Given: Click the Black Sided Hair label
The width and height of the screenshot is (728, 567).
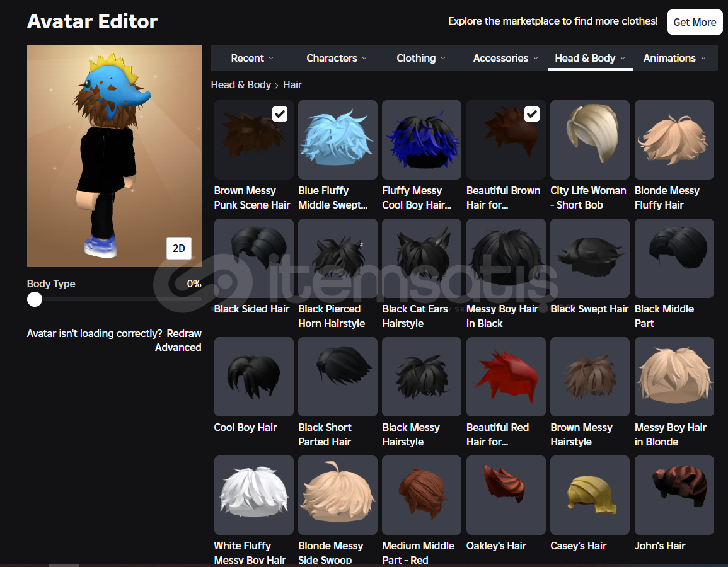Looking at the screenshot, I should point(251,309).
